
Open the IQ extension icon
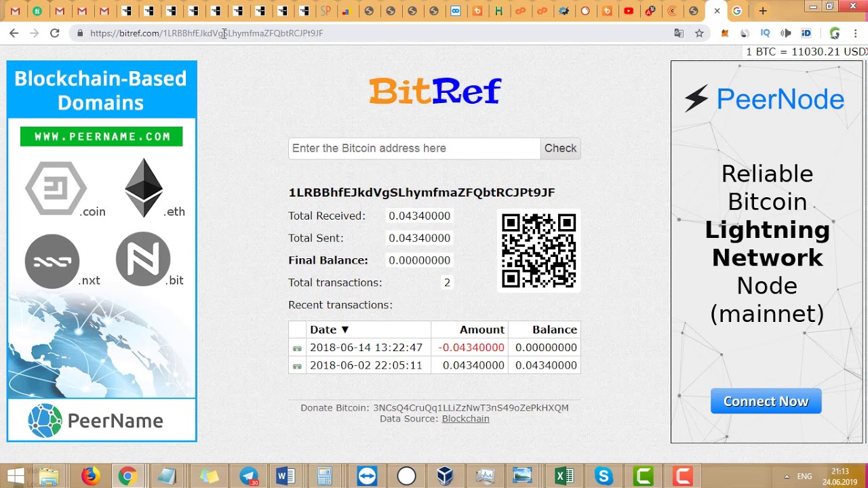coord(766,33)
